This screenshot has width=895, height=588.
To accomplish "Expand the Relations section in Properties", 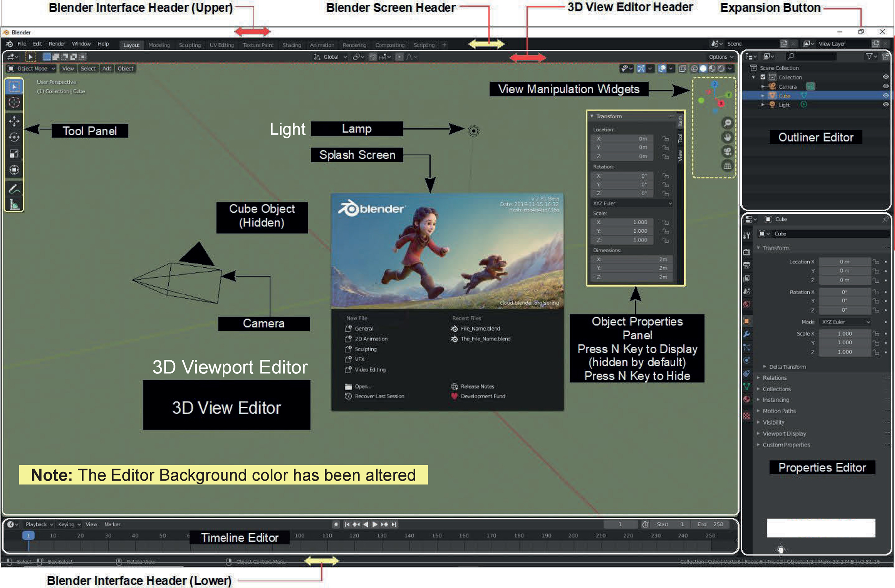I will (x=775, y=378).
